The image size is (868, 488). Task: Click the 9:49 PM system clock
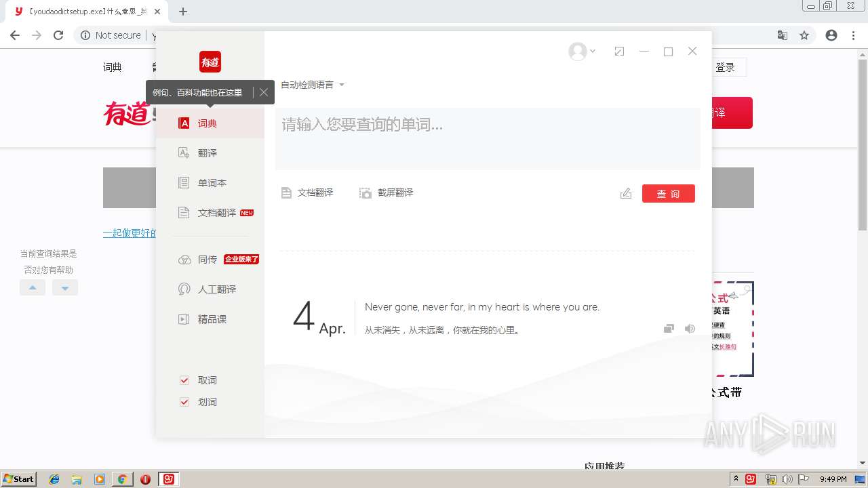833,479
